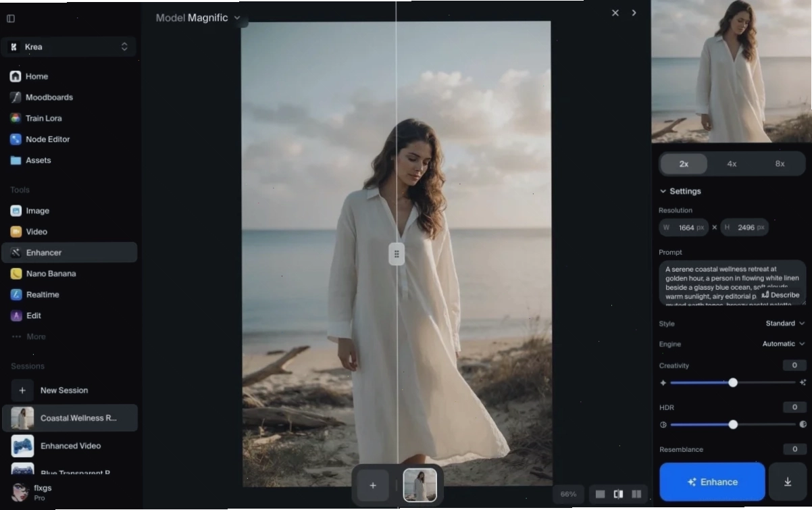The height and width of the screenshot is (510, 812).
Task: Edit the resolution width field
Action: [684, 228]
